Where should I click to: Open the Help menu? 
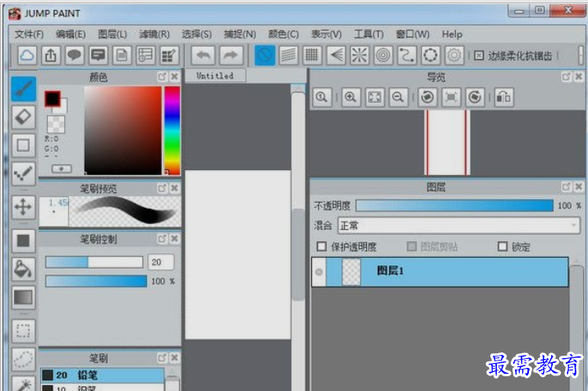tap(452, 34)
